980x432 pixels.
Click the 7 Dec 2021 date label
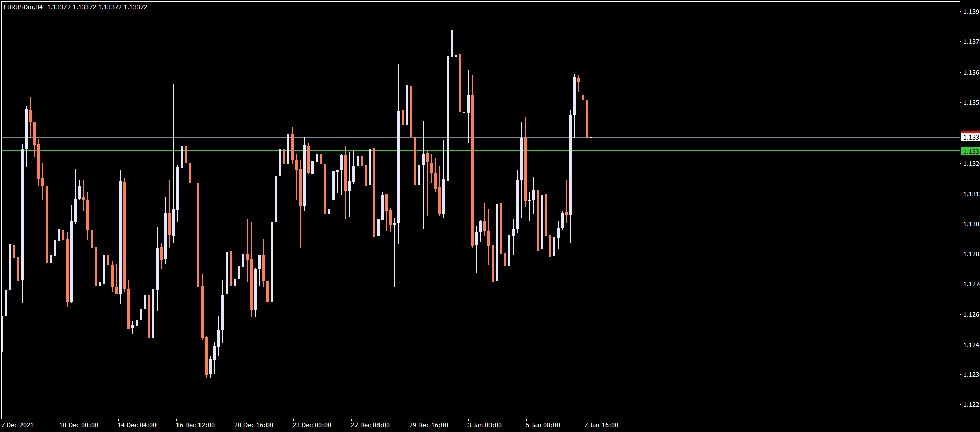tap(17, 425)
